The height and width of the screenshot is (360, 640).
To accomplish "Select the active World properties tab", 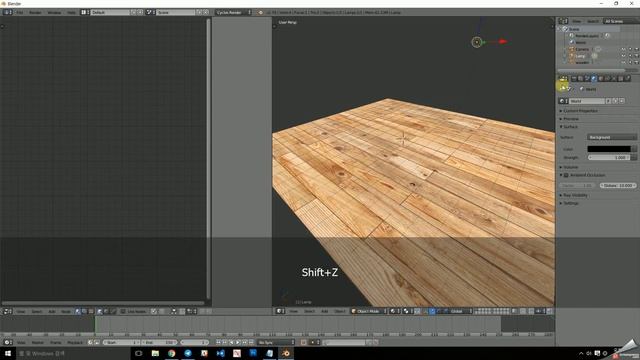I will point(594,78).
